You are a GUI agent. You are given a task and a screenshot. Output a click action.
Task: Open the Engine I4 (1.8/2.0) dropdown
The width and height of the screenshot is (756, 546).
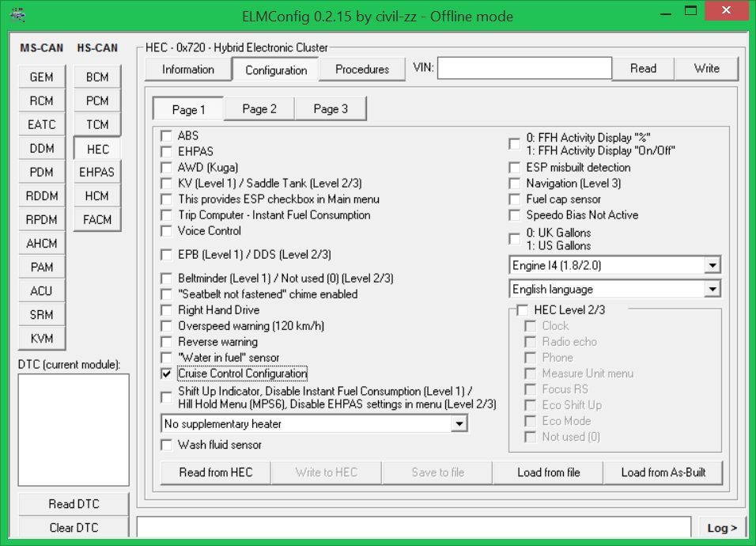(x=712, y=266)
